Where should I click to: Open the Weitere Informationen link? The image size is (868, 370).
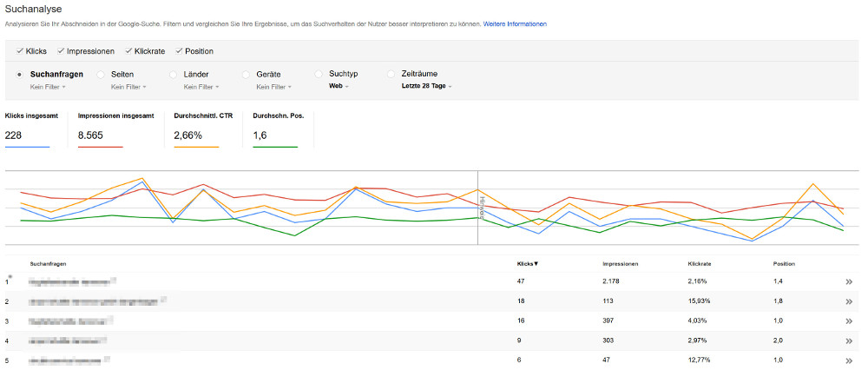click(x=515, y=23)
